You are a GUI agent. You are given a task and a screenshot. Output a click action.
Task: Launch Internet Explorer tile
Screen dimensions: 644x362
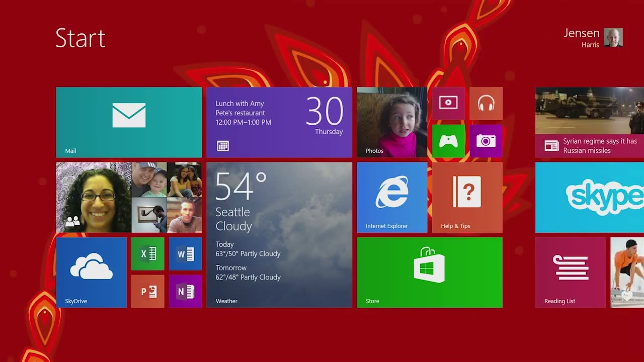tap(392, 197)
